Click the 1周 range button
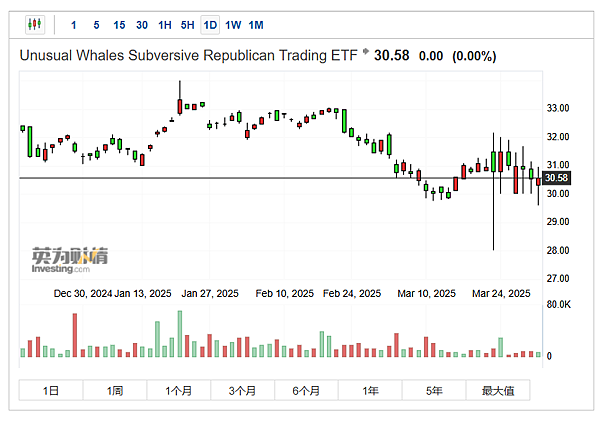The width and height of the screenshot is (600, 422). pos(115,390)
